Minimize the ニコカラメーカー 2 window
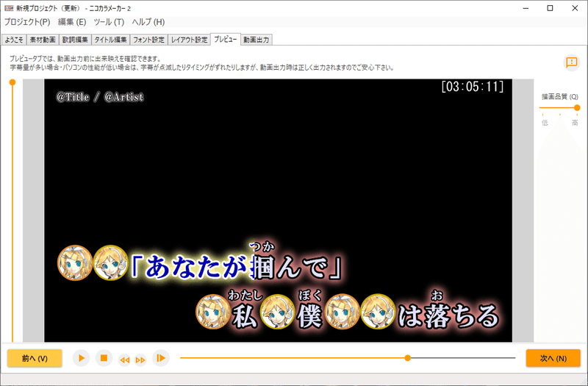588x386 pixels. coord(526,8)
